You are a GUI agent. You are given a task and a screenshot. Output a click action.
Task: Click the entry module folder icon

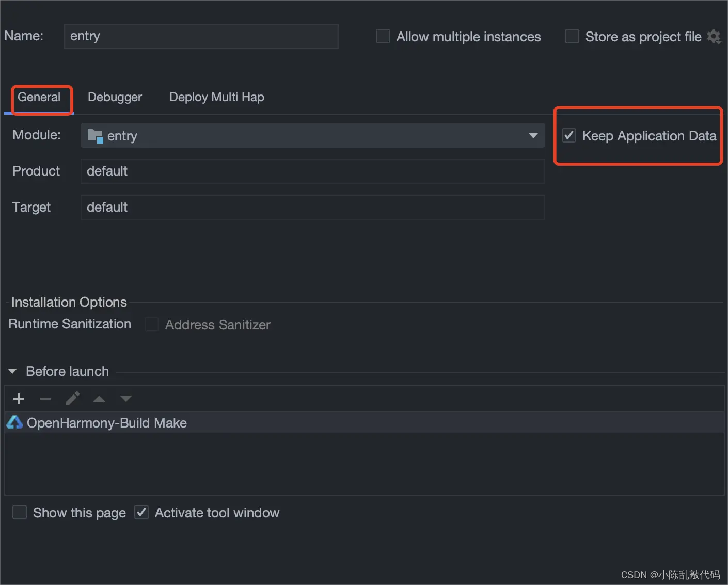pyautogui.click(x=95, y=136)
